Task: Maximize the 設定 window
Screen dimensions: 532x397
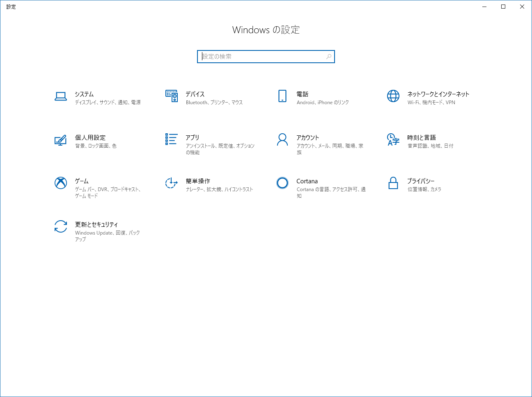Action: tap(503, 7)
